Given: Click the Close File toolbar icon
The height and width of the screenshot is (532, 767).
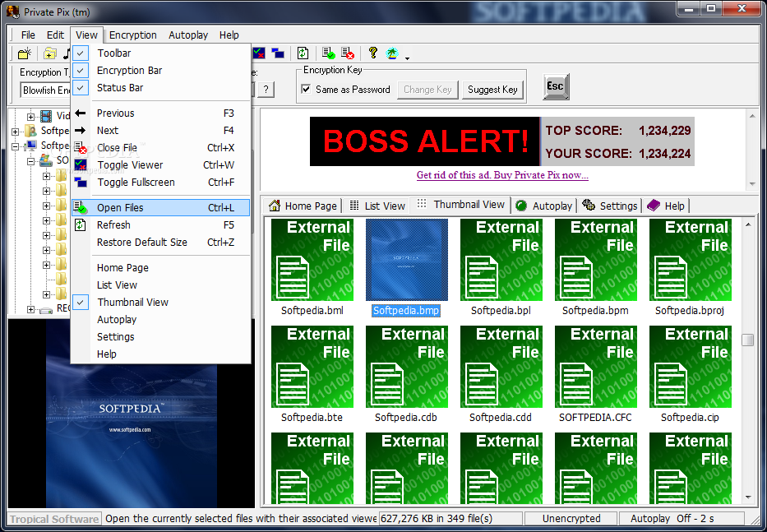Looking at the screenshot, I should (348, 53).
